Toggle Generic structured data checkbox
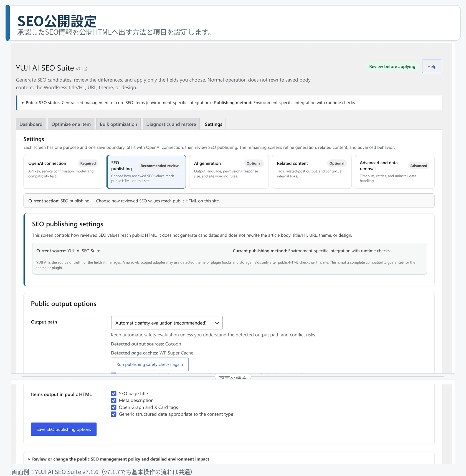The width and height of the screenshot is (466, 476). pos(114,414)
